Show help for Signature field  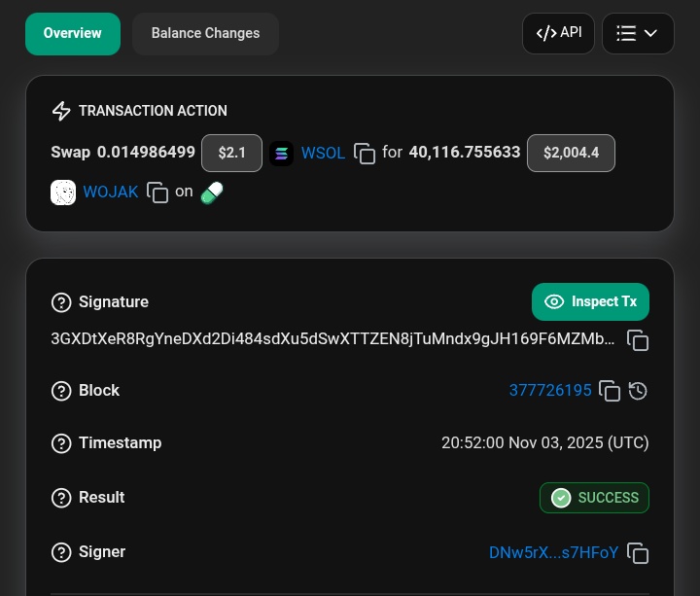click(61, 302)
